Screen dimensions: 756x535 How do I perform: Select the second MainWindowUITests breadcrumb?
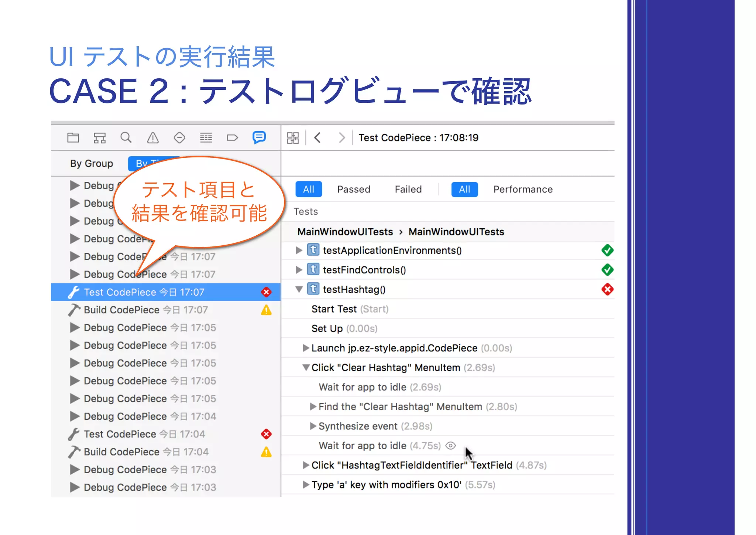tap(456, 232)
